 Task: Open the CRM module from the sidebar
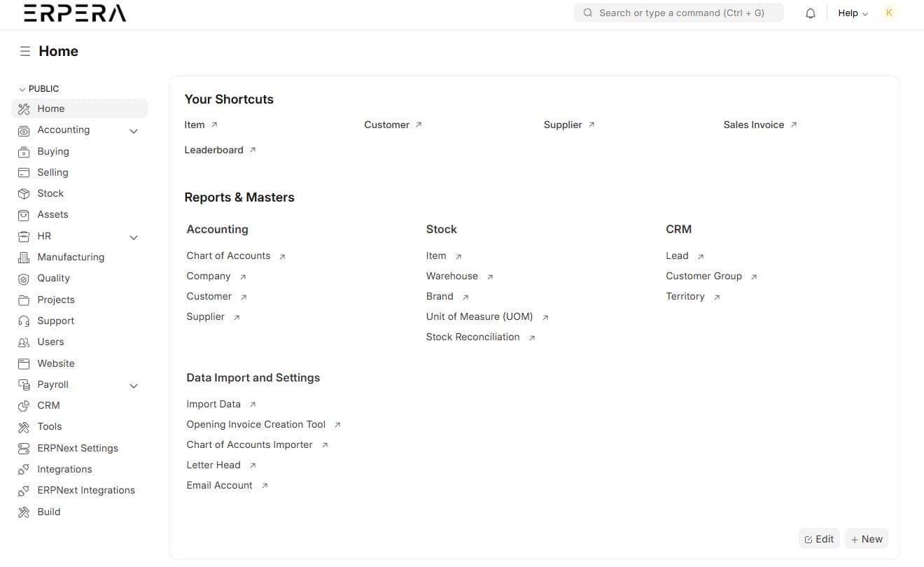click(48, 405)
